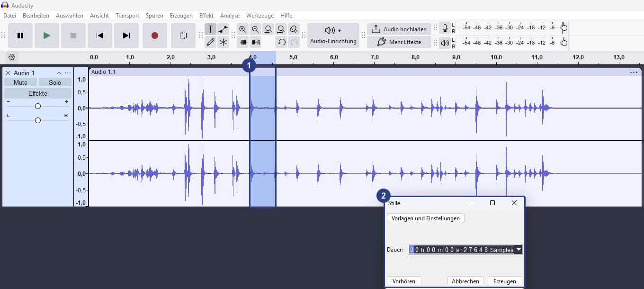Skip to start of the project
The height and width of the screenshot is (289, 644).
pyautogui.click(x=100, y=36)
